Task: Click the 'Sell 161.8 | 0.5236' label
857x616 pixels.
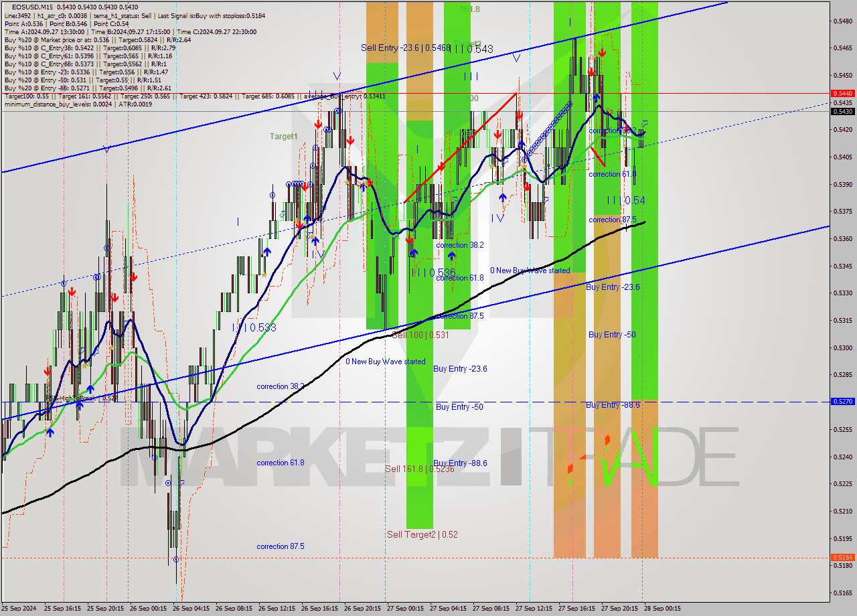Action: (420, 469)
